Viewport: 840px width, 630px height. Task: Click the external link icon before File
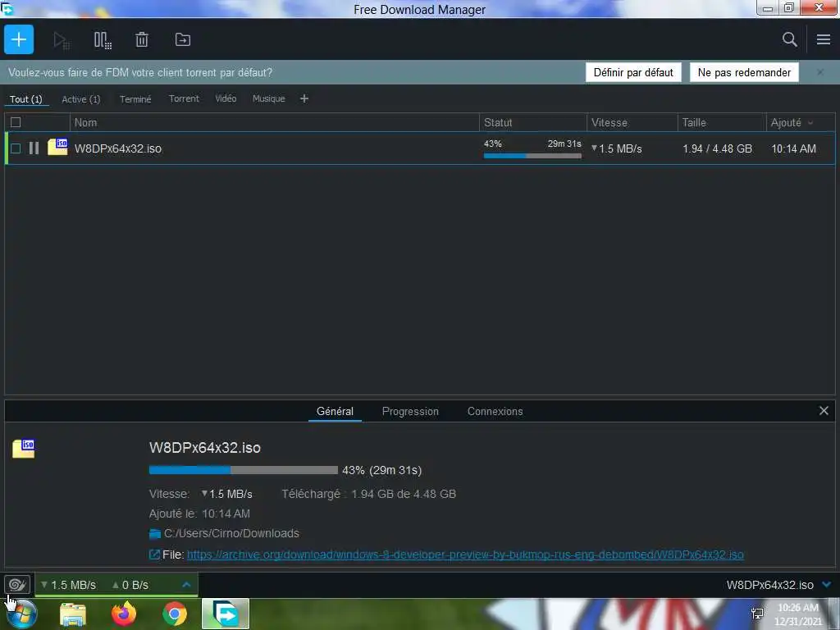(154, 555)
